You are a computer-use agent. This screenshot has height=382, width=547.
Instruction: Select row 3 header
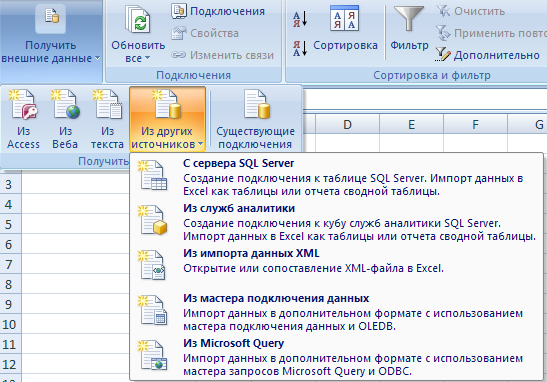pos(10,184)
